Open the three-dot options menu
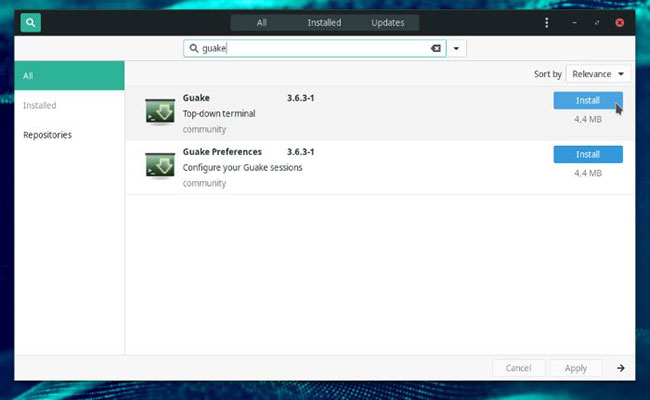 pos(547,23)
